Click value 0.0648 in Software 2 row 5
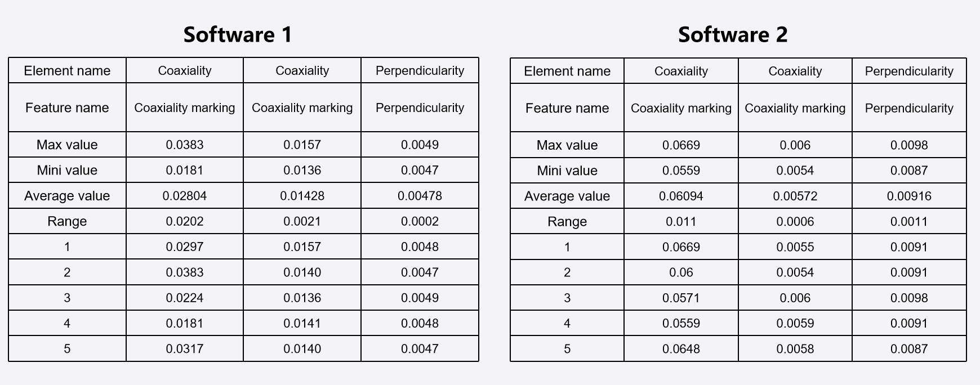980x385 pixels. [x=681, y=349]
